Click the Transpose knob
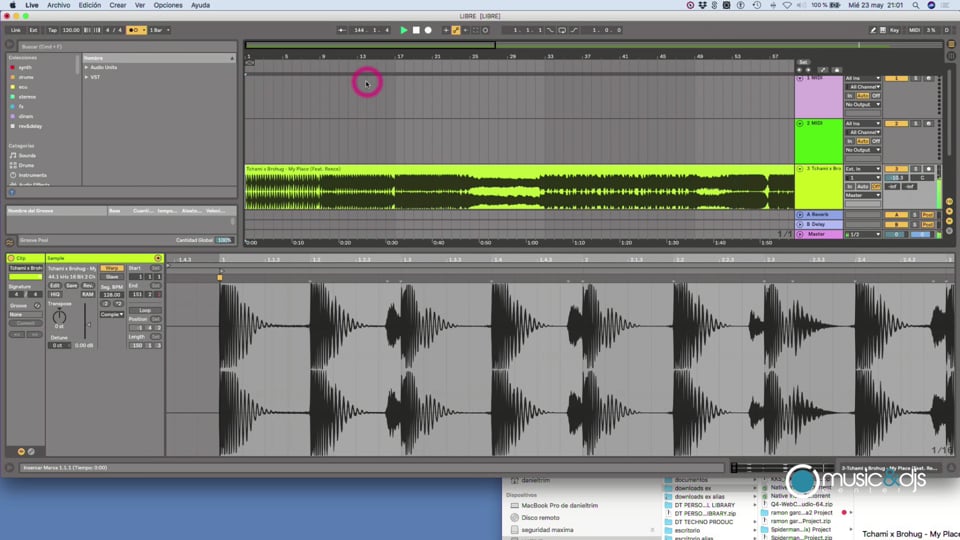 click(x=59, y=317)
